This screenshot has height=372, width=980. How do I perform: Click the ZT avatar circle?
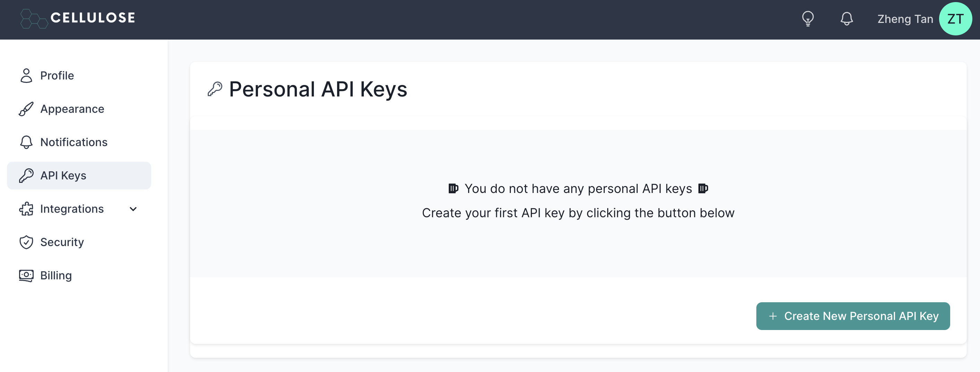pos(956,19)
